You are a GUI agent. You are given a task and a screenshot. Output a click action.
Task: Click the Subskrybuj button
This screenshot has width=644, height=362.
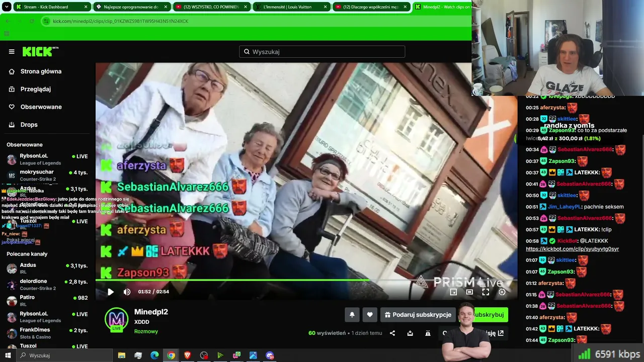click(488, 315)
